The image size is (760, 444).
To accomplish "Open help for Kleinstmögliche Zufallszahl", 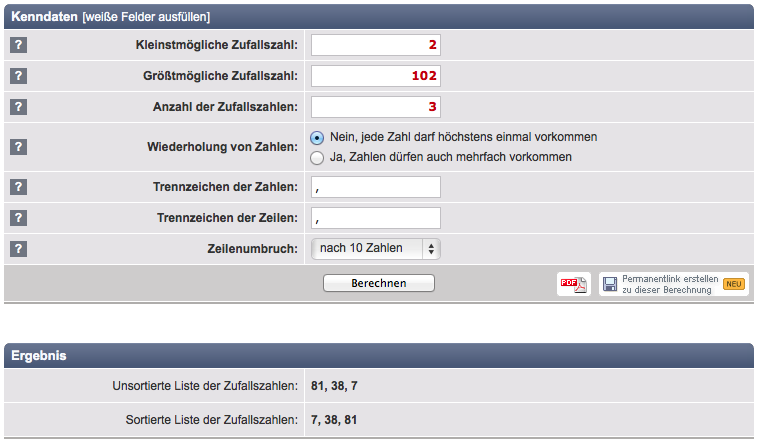I will 18,45.
